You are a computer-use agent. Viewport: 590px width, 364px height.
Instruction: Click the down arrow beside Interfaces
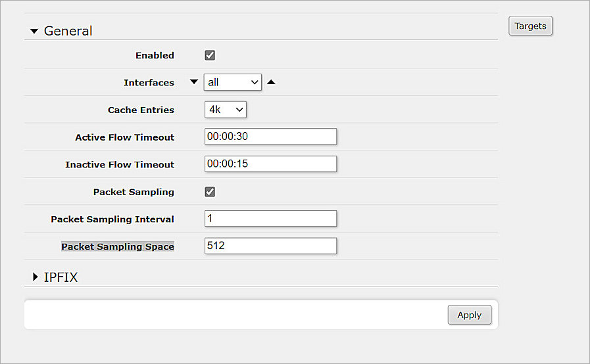193,82
